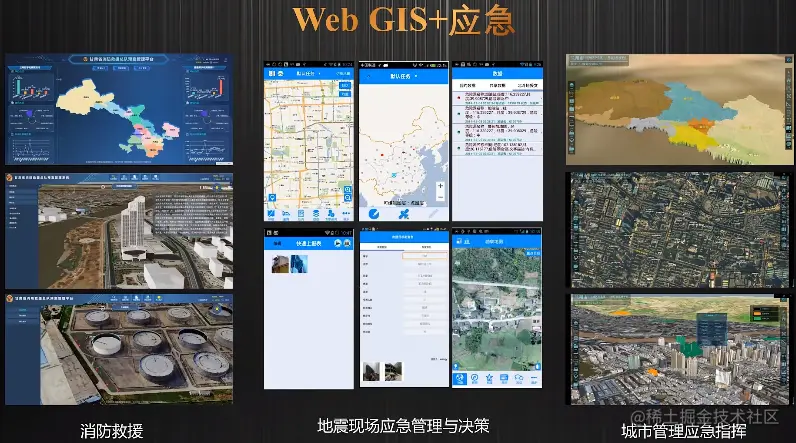Image resolution: width=796 pixels, height=443 pixels.
Task: Tap the back arrow on the China-map phone header
Action: [x=369, y=77]
